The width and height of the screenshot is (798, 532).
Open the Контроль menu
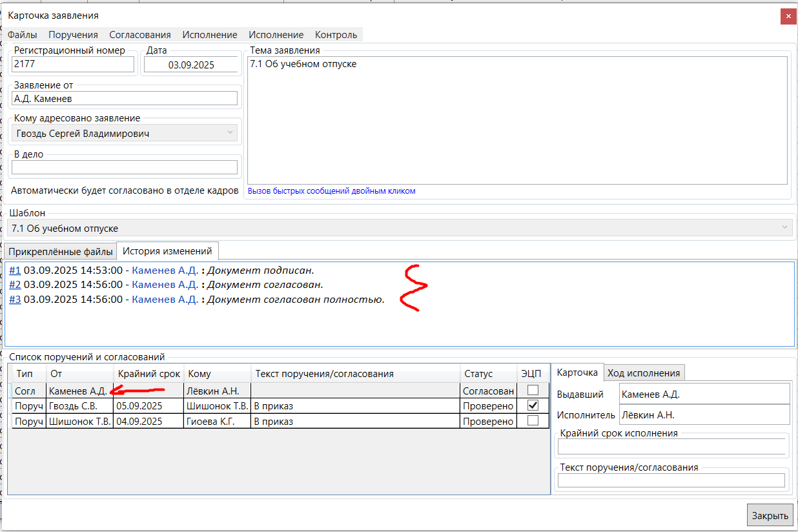pos(336,35)
